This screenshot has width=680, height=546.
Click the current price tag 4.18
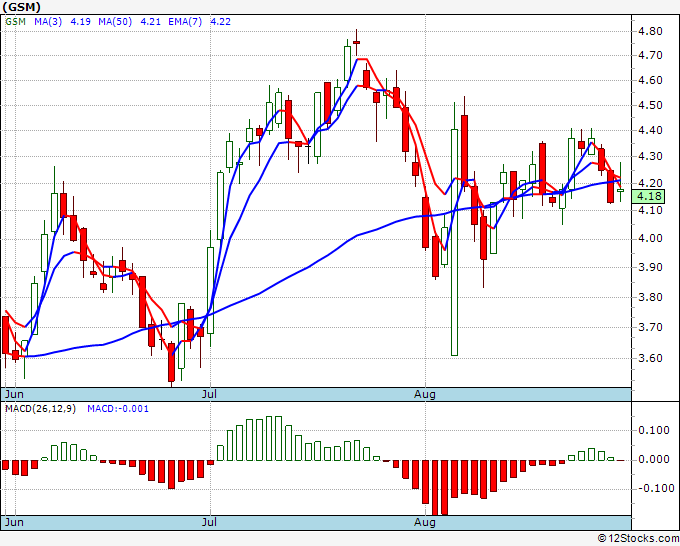click(x=648, y=196)
